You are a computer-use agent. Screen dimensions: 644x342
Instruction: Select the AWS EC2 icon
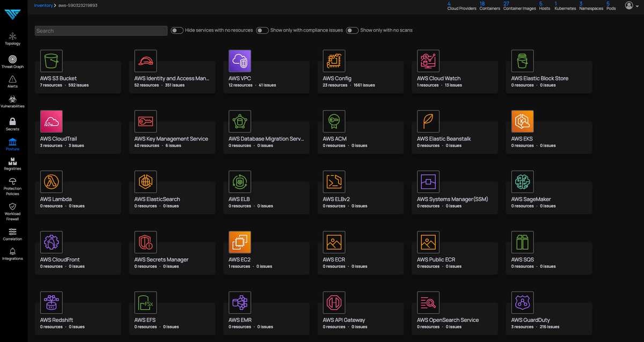[240, 242]
